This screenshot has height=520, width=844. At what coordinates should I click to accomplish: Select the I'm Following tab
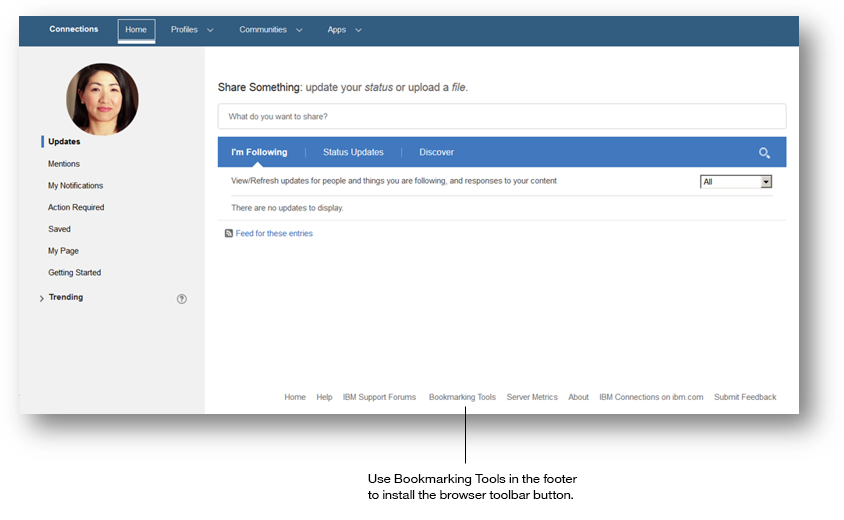259,153
